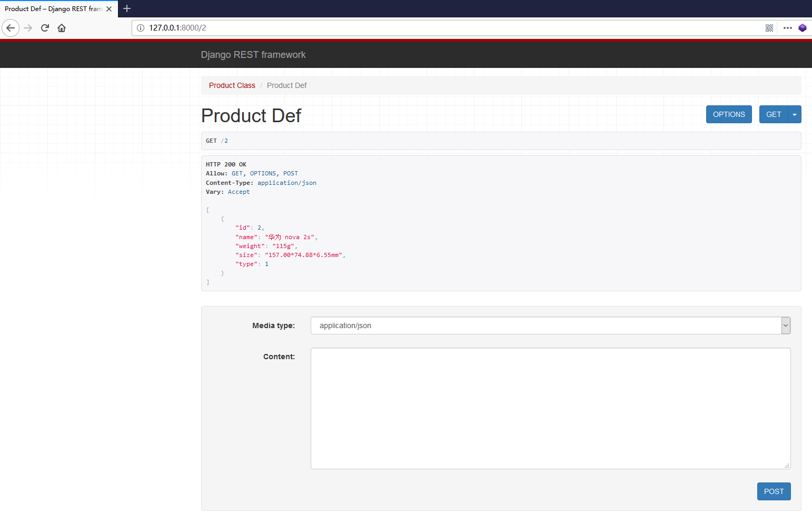Click the "type": 1 JSON line
This screenshot has height=523, width=812.
(x=252, y=264)
